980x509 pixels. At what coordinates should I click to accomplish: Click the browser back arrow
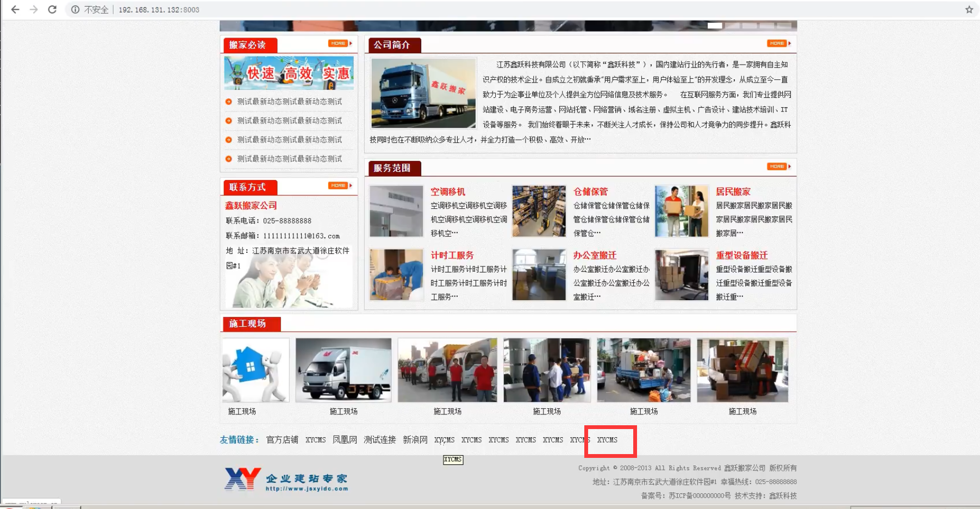(15, 9)
